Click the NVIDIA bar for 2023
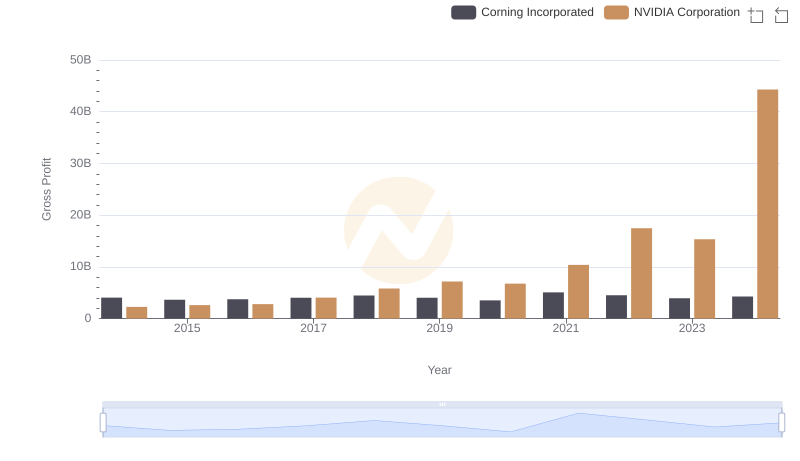 pyautogui.click(x=705, y=279)
